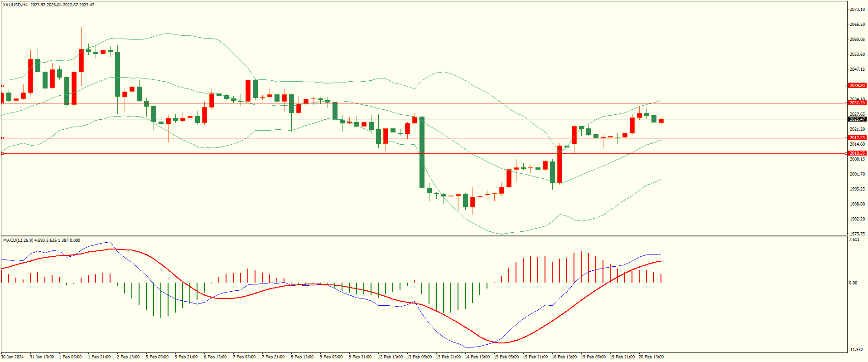868x362 pixels.
Task: Click the 2039.80 price level label
Action: click(857, 86)
